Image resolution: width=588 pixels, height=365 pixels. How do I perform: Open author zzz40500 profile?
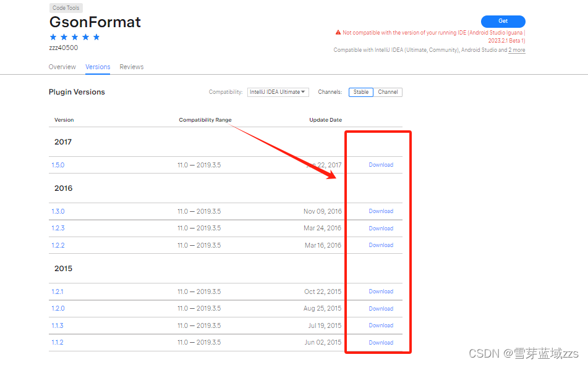pos(63,48)
